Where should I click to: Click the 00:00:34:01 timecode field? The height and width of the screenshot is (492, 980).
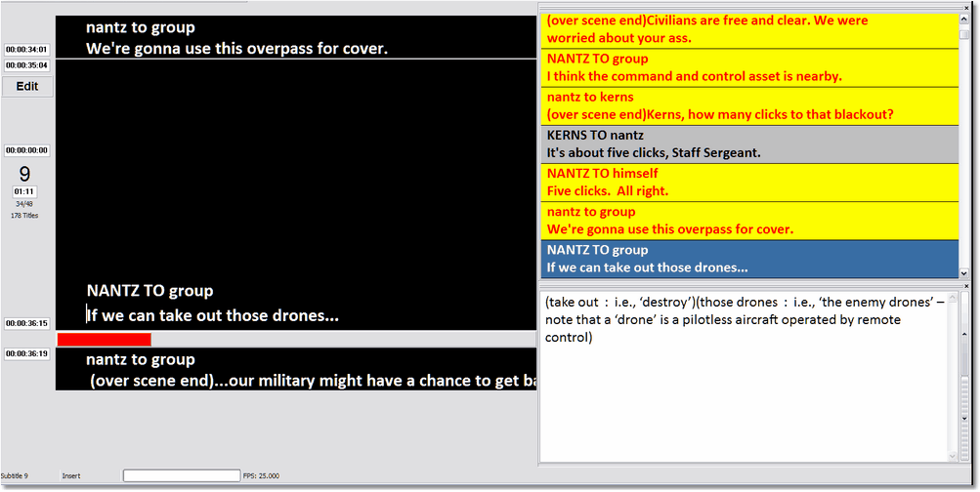tap(27, 50)
